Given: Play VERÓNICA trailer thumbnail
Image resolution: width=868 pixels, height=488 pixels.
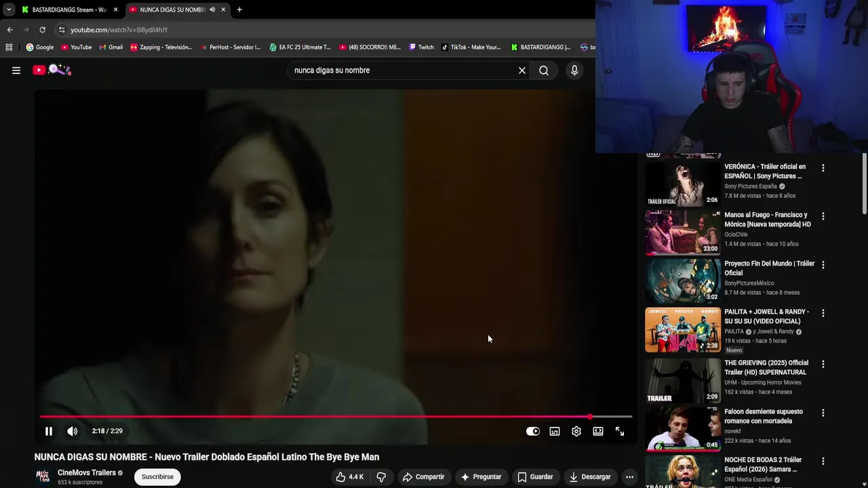Looking at the screenshot, I should [x=682, y=184].
